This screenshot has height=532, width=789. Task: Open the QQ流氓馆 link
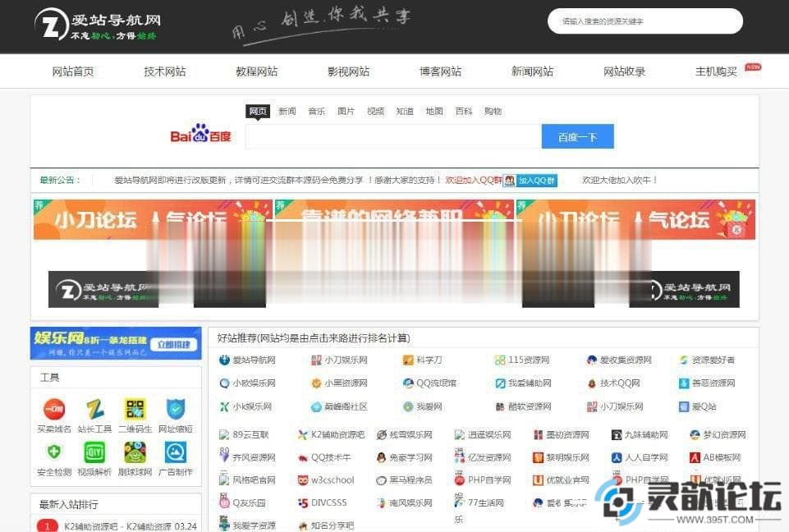pyautogui.click(x=436, y=383)
